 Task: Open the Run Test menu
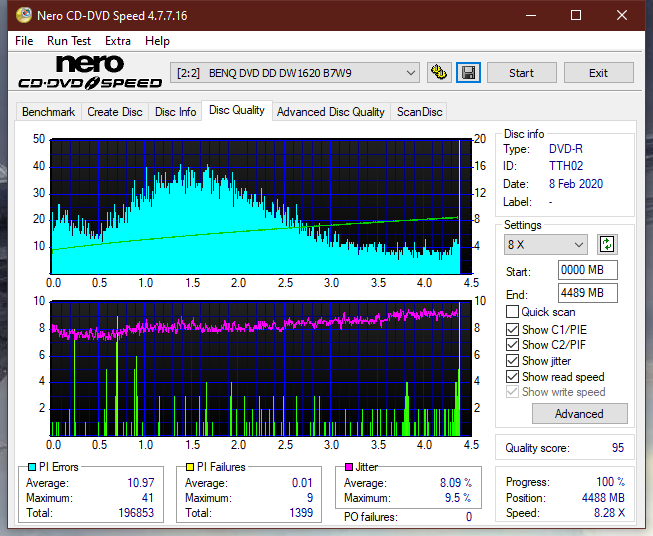pyautogui.click(x=69, y=41)
